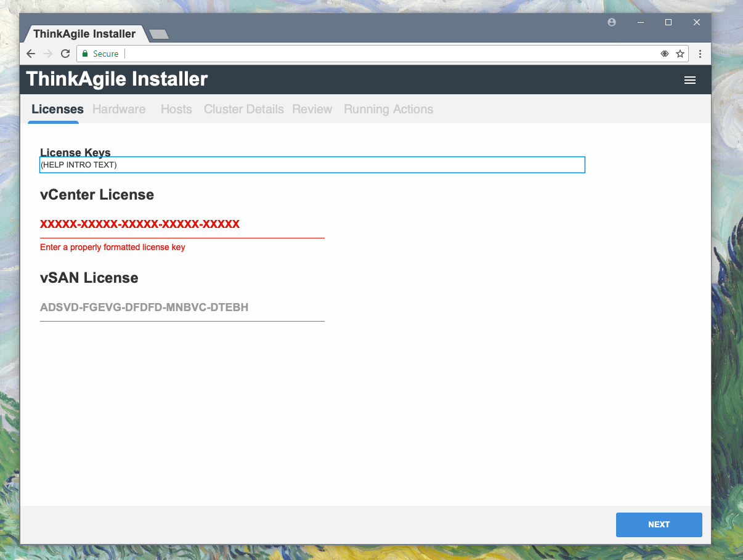Select the Review tab
This screenshot has width=743, height=560.
point(312,109)
